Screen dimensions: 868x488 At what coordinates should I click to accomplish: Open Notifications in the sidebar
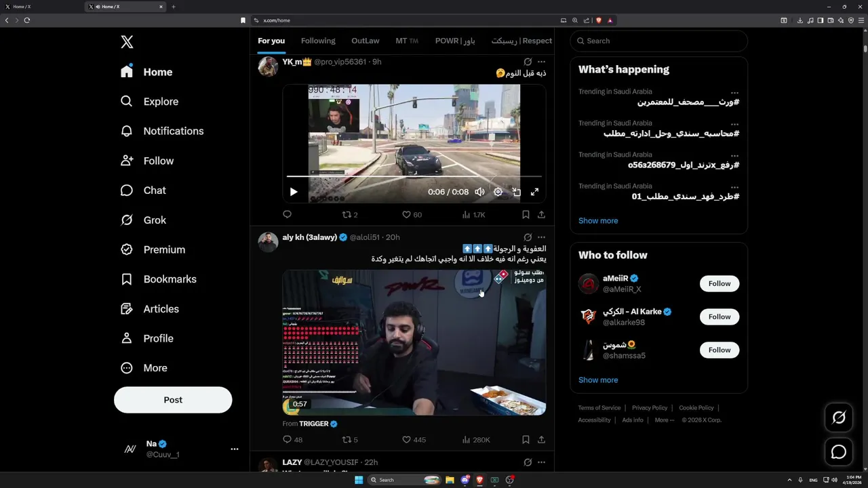(162, 131)
